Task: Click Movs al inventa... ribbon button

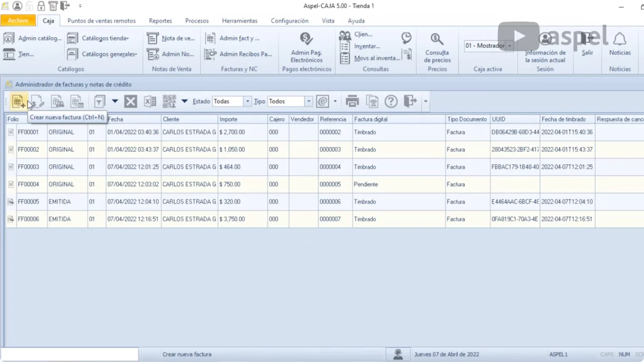Action: click(369, 58)
